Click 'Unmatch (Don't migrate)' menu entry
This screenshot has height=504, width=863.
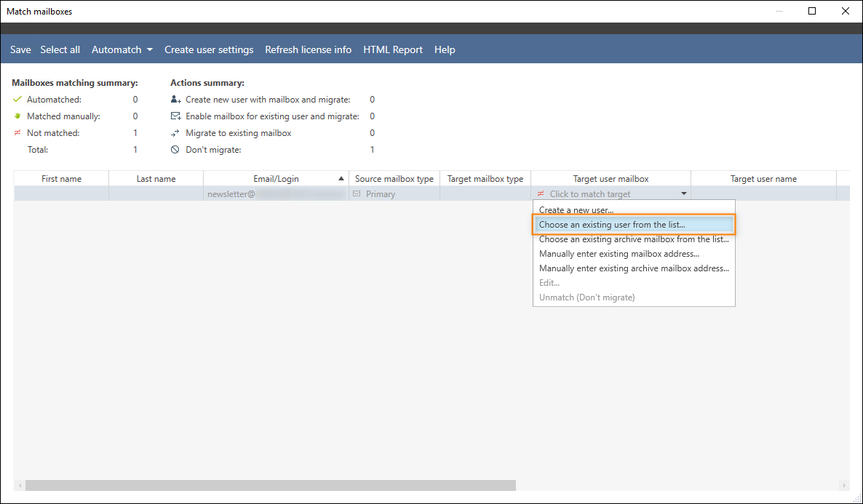(x=634, y=297)
